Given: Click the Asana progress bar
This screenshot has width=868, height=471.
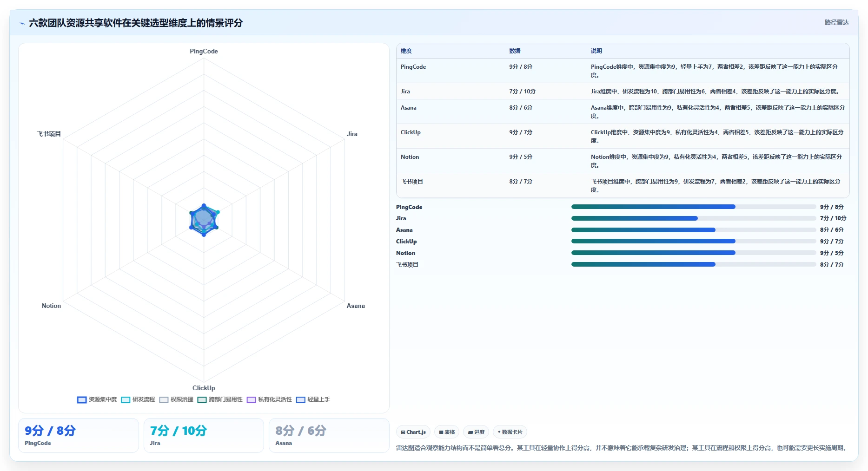Looking at the screenshot, I should [694, 230].
